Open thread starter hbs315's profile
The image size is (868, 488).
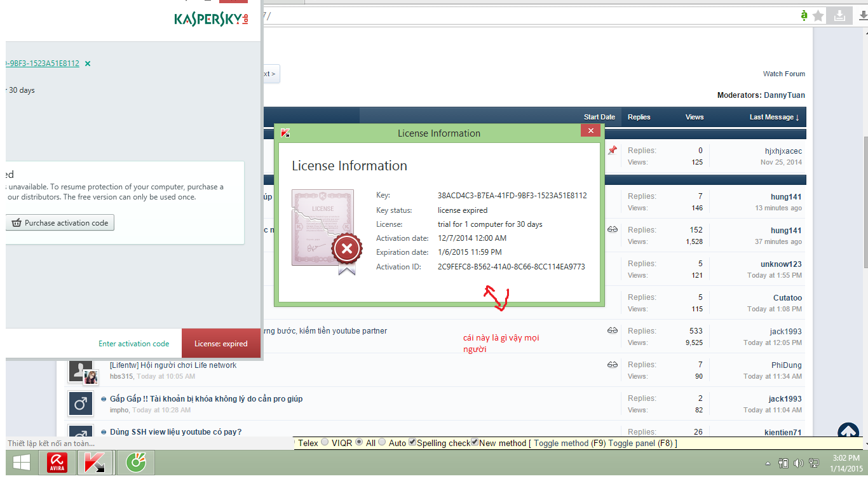tap(121, 377)
